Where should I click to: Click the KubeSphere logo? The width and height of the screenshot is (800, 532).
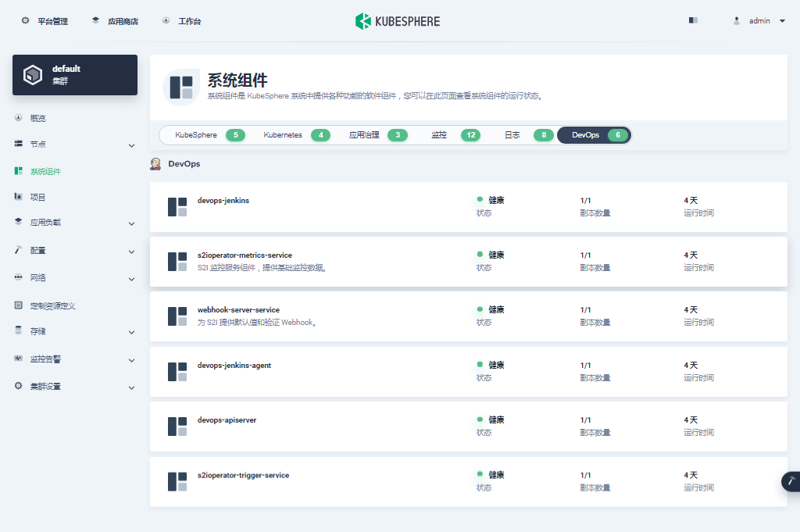398,21
